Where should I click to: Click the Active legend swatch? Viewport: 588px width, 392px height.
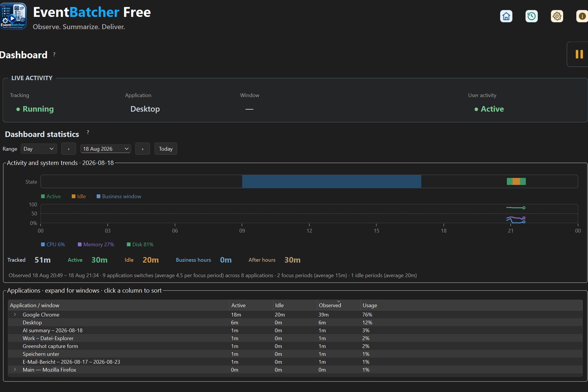pos(43,197)
